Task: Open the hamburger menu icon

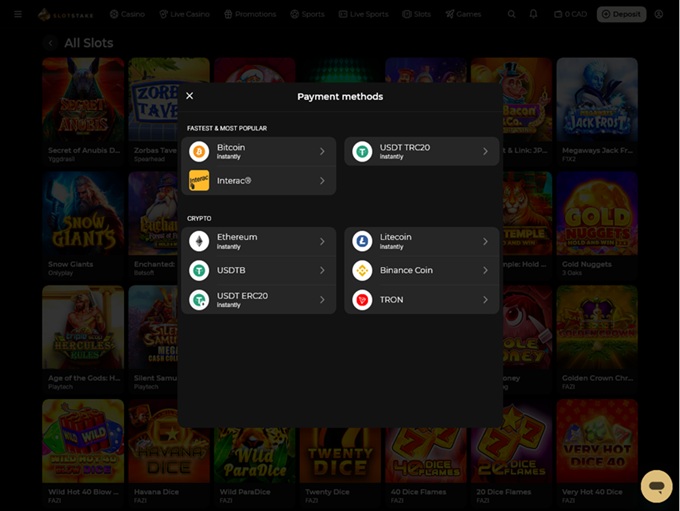Action: pyautogui.click(x=18, y=14)
